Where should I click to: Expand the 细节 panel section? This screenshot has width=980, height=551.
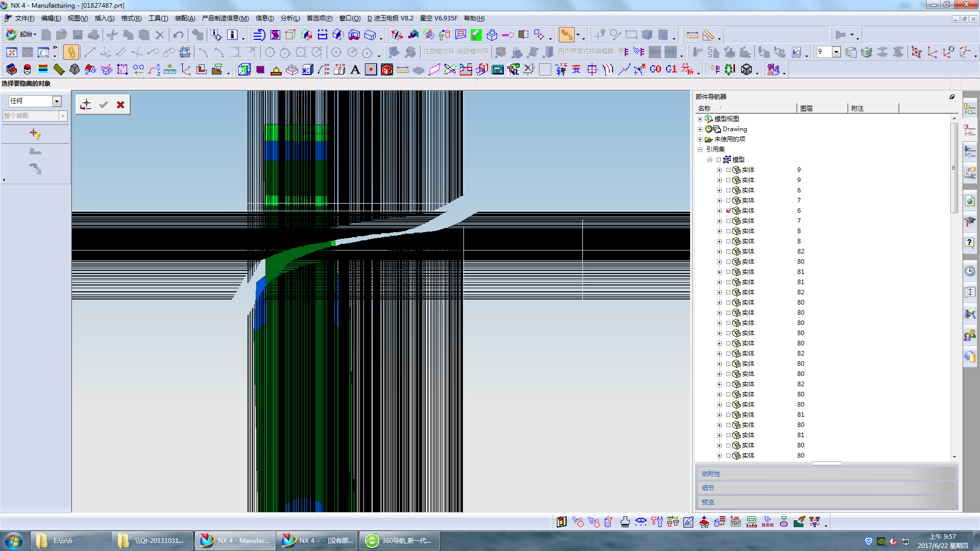(826, 488)
